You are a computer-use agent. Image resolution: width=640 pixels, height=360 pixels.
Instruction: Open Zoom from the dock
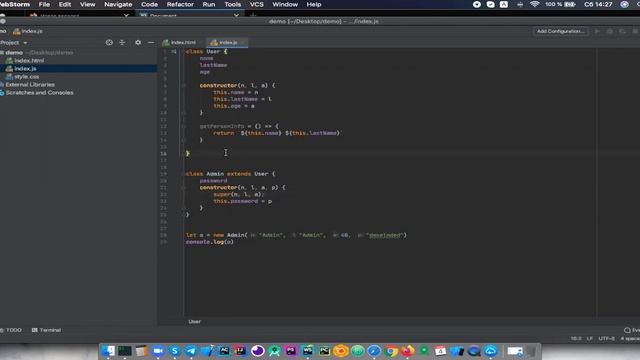[x=158, y=351]
